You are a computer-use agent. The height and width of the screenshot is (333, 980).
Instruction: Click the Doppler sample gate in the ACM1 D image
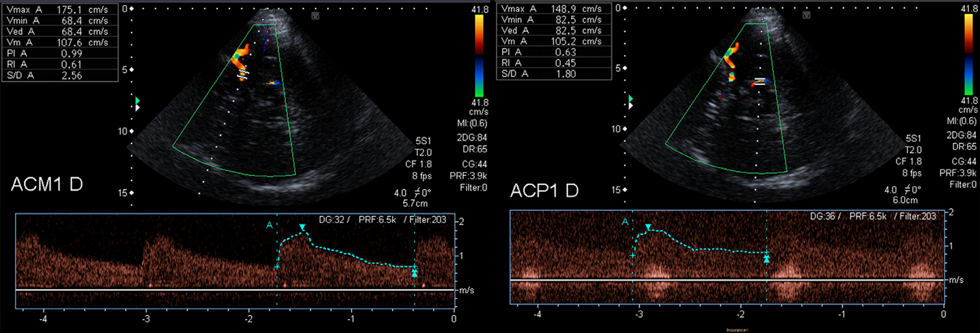coord(243,75)
